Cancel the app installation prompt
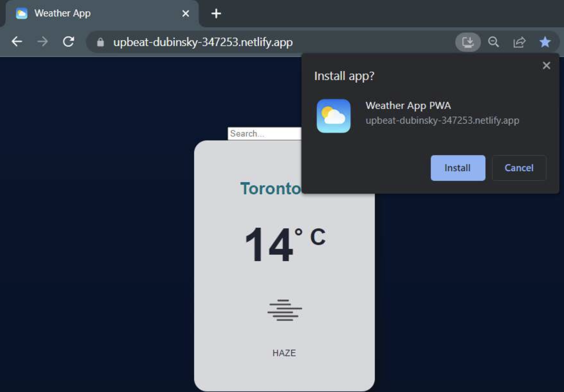 519,168
